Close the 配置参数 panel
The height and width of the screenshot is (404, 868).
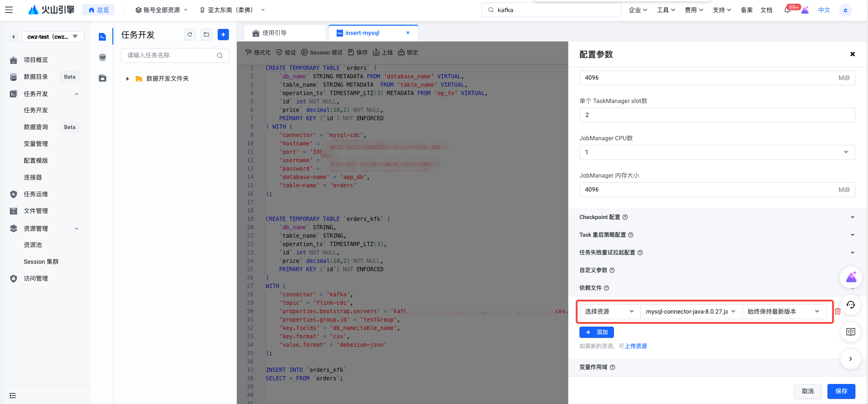[853, 54]
